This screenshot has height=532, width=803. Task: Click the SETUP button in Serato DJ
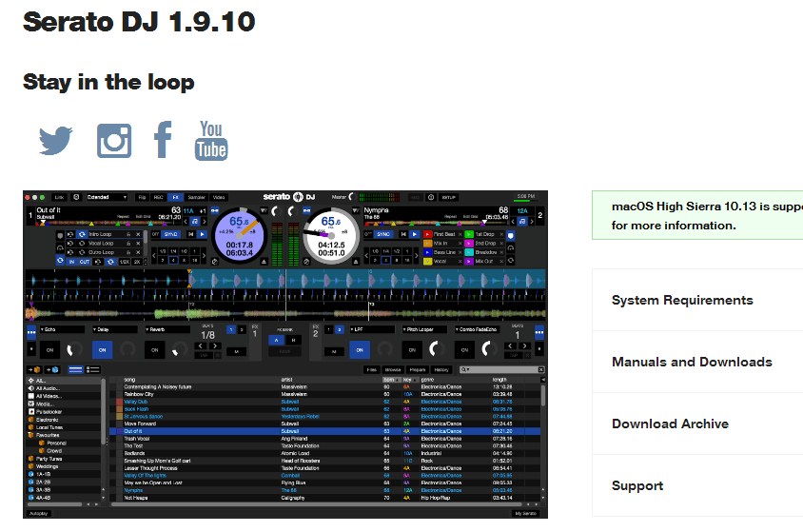click(x=449, y=197)
